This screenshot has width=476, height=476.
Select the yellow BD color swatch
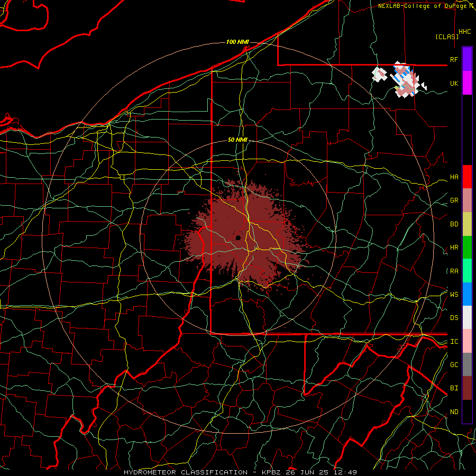pos(467,224)
